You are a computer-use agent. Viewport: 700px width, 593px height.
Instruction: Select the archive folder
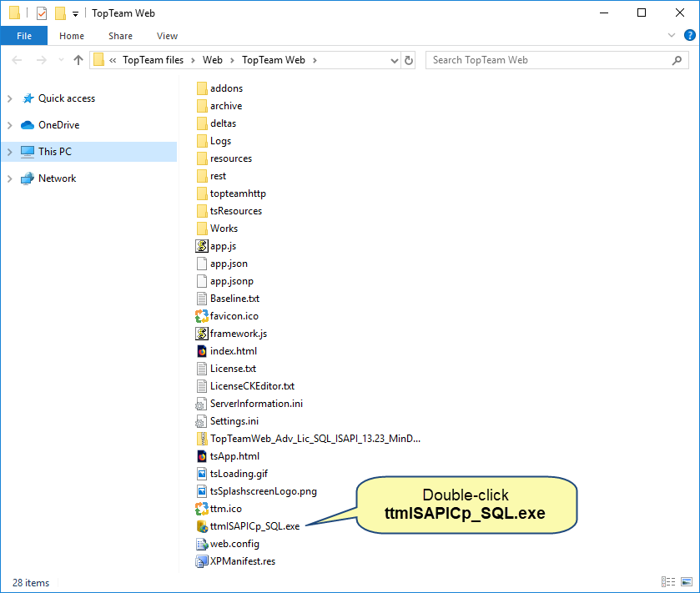click(219, 106)
